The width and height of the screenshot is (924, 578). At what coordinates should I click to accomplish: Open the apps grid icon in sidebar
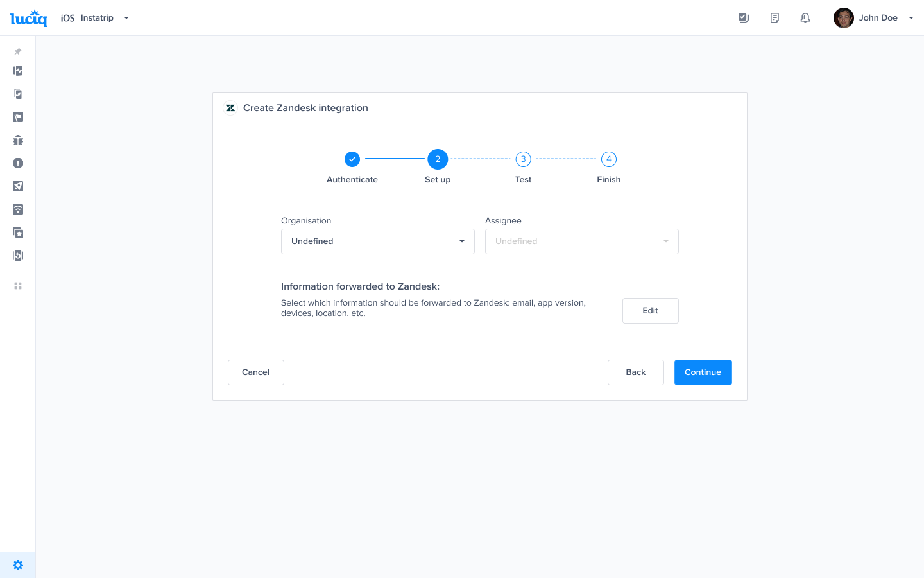17,285
